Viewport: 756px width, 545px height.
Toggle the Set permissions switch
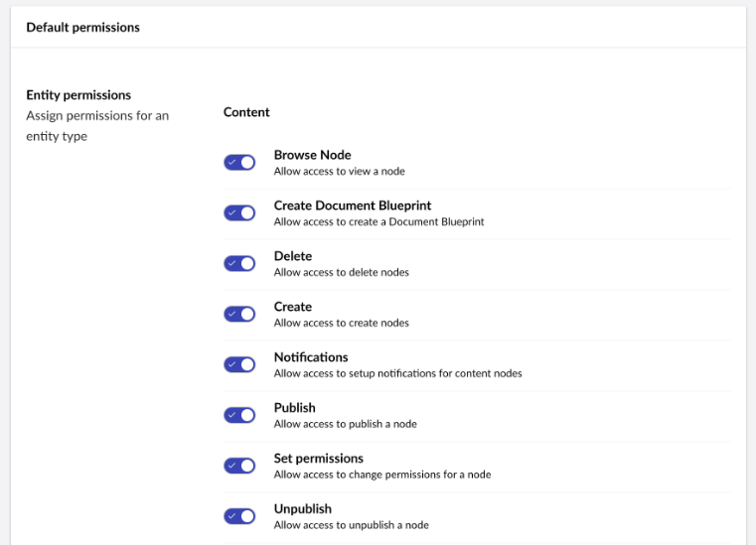click(239, 466)
